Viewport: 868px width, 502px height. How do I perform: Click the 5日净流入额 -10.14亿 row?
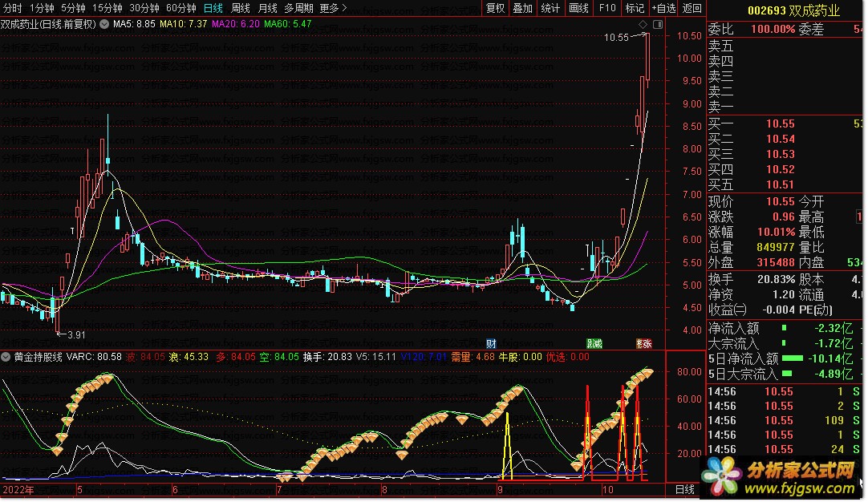pyautogui.click(x=785, y=358)
